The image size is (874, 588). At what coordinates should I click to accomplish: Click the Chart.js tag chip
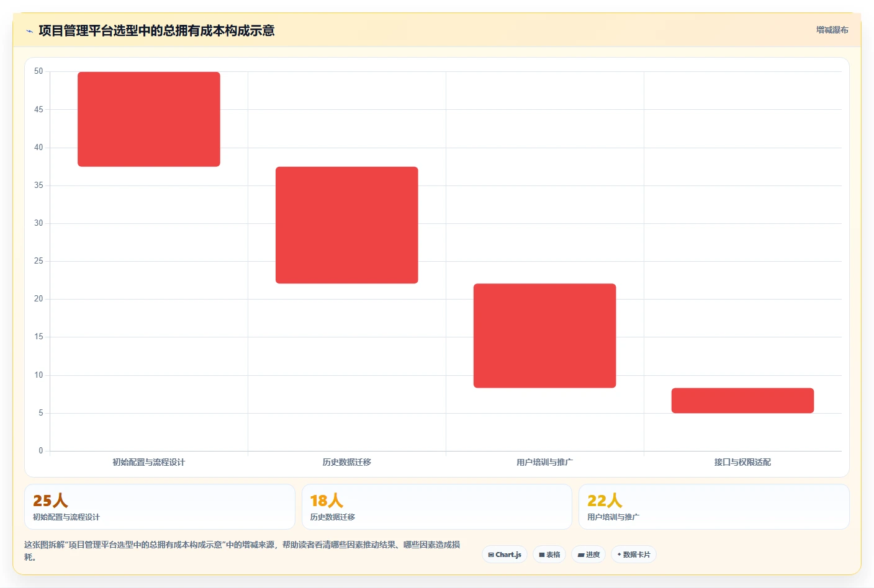tap(505, 555)
